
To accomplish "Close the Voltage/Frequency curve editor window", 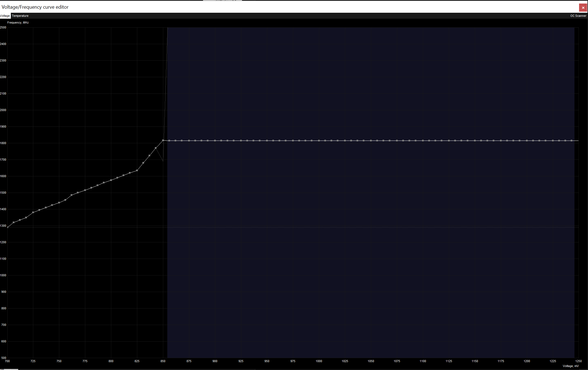I will click(583, 7).
